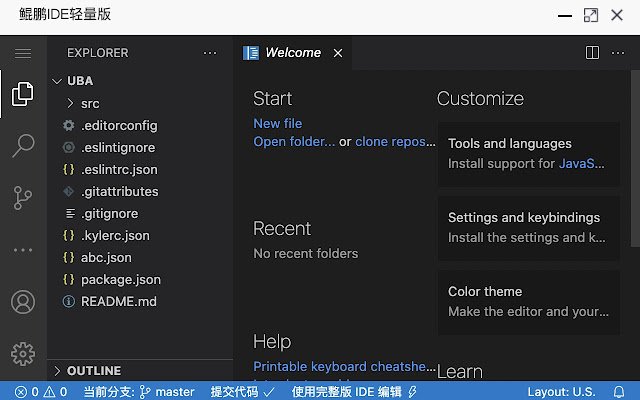This screenshot has width=640, height=400.
Task: Open .gitignore file
Action: pos(140,214)
